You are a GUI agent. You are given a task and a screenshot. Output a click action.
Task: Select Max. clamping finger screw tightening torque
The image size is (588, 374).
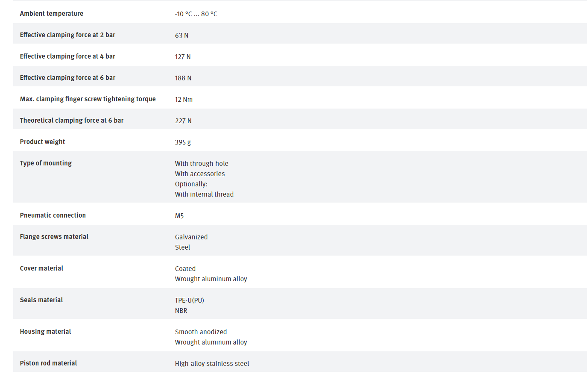tap(88, 99)
